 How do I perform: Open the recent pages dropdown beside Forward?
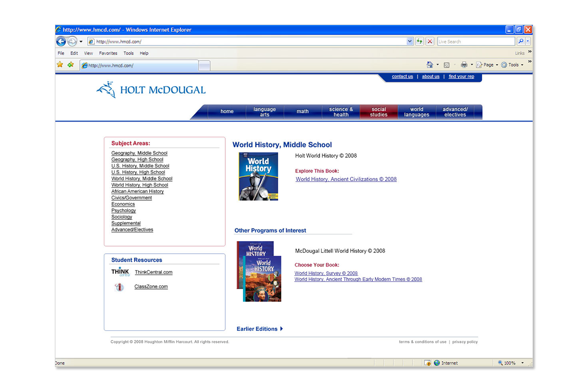pos(81,42)
